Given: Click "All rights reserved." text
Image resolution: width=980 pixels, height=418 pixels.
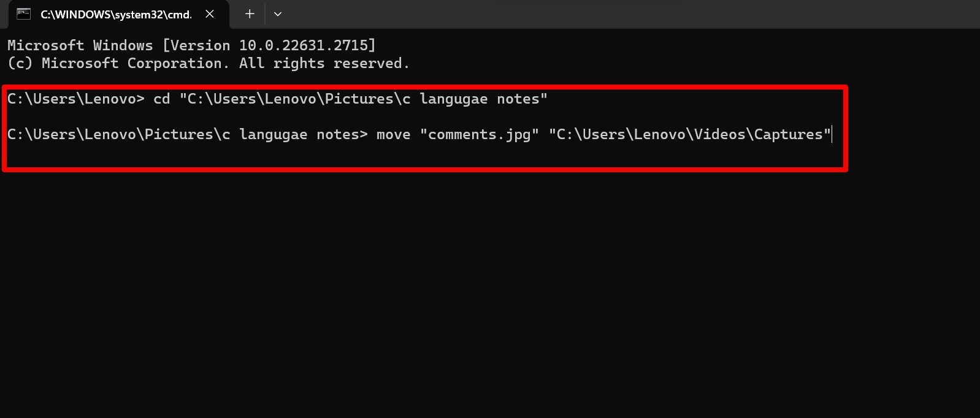Looking at the screenshot, I should click(324, 63).
